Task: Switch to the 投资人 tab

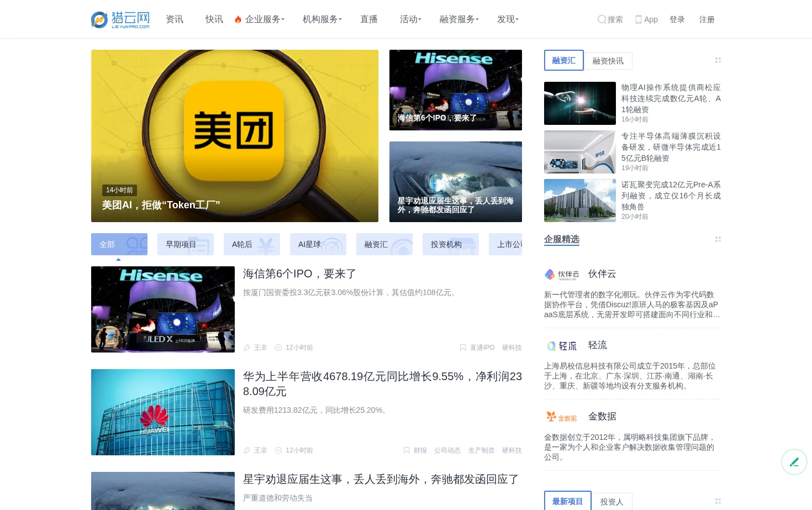Action: [x=612, y=502]
